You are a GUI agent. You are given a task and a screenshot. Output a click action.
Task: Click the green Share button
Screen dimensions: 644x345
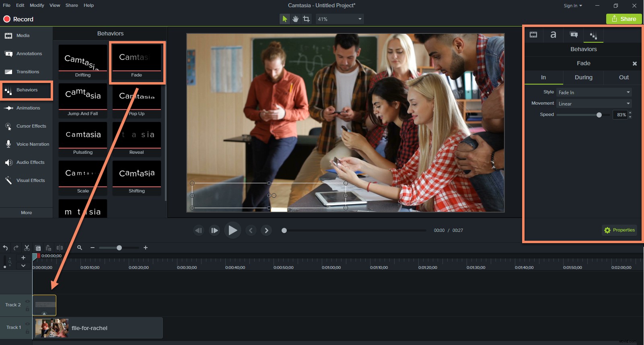(624, 19)
